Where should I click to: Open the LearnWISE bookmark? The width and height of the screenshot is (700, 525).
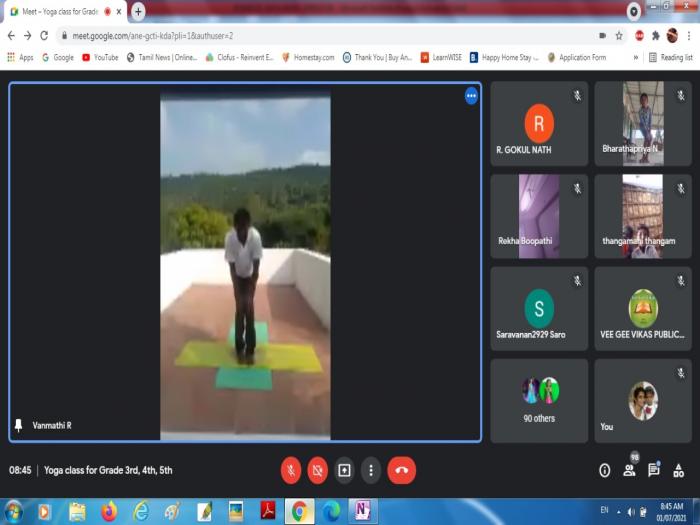point(442,57)
